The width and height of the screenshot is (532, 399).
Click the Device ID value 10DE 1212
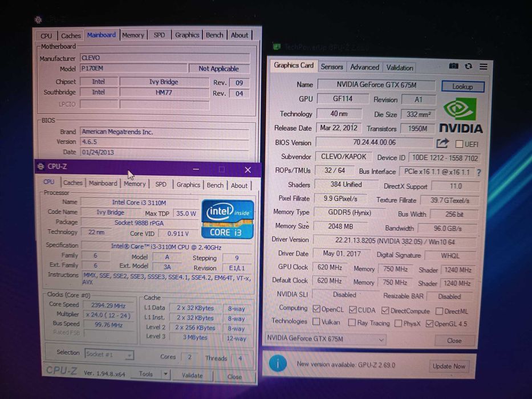[444, 158]
